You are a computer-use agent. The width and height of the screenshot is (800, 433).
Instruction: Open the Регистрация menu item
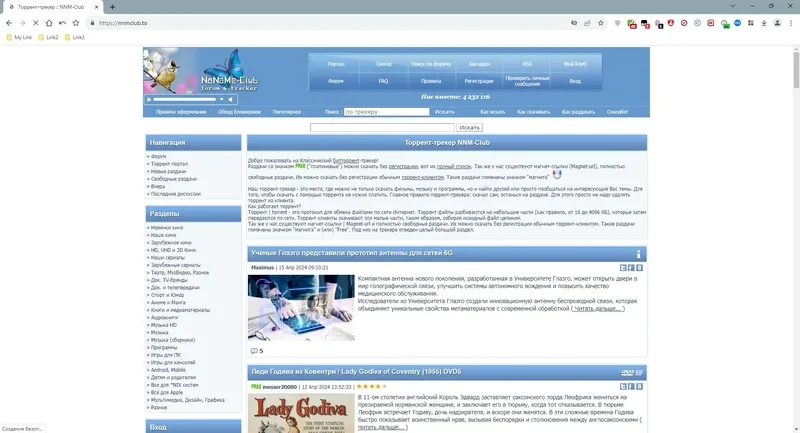[x=479, y=81]
